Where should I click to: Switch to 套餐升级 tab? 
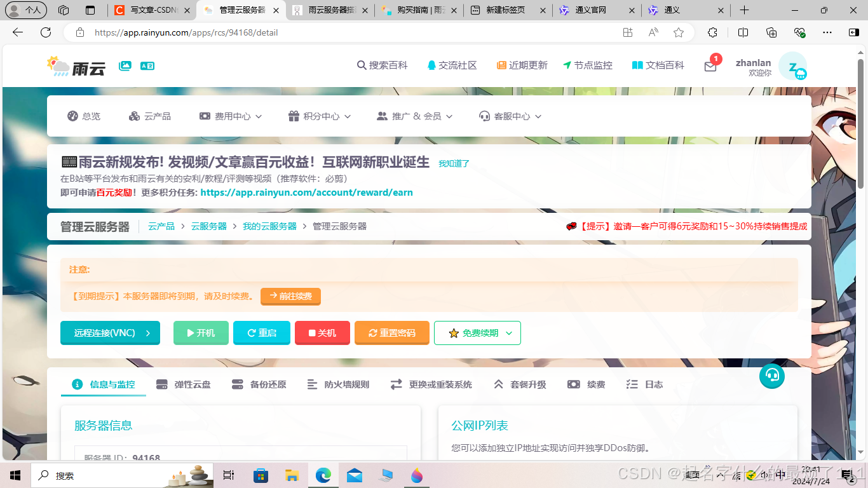(520, 384)
